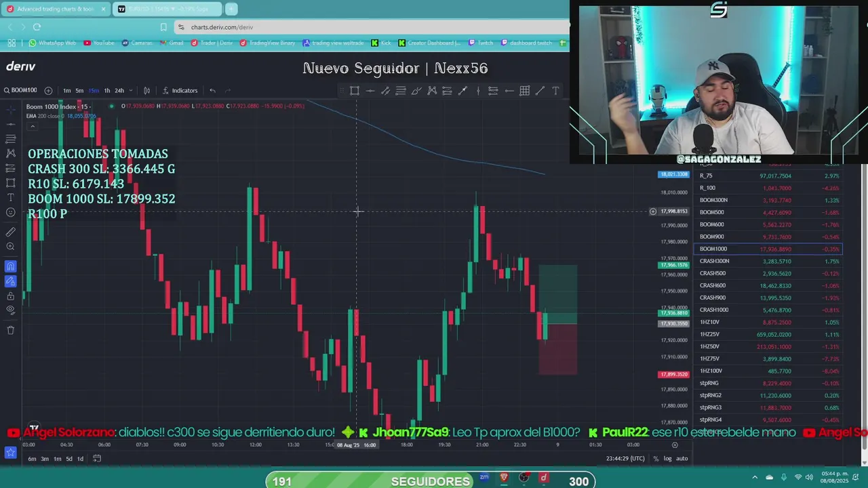
Task: Click the add symbol plus icon
Action: [x=48, y=91]
